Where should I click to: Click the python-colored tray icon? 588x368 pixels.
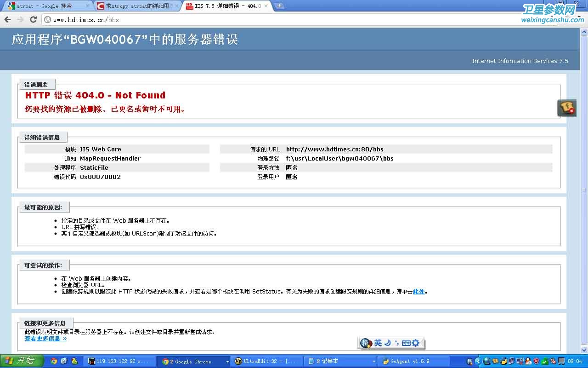(504, 361)
